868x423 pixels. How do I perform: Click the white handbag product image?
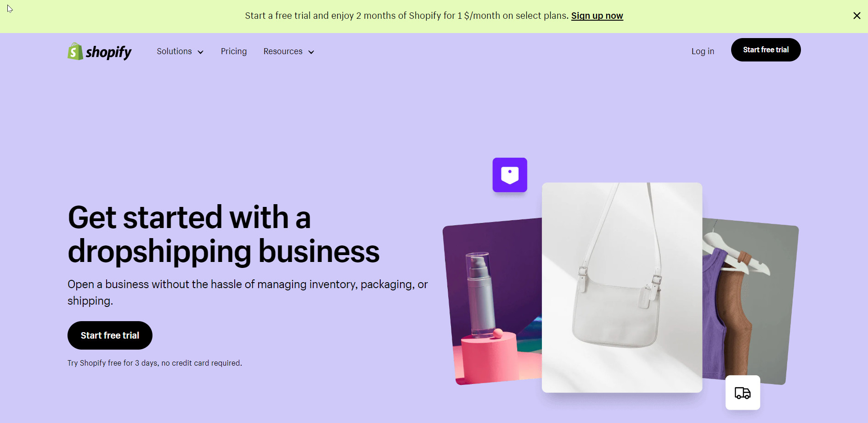[622, 288]
